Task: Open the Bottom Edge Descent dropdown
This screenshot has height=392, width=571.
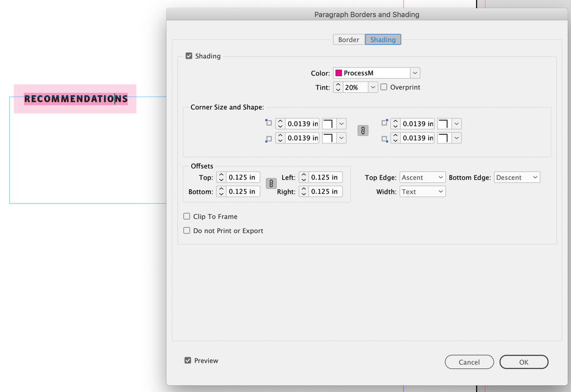Action: point(517,178)
